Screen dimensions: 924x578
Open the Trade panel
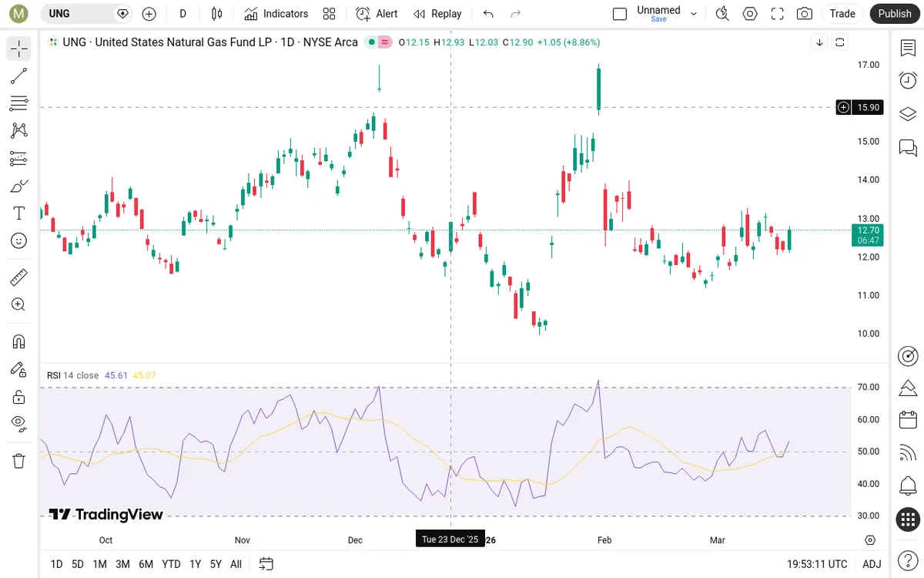[842, 13]
